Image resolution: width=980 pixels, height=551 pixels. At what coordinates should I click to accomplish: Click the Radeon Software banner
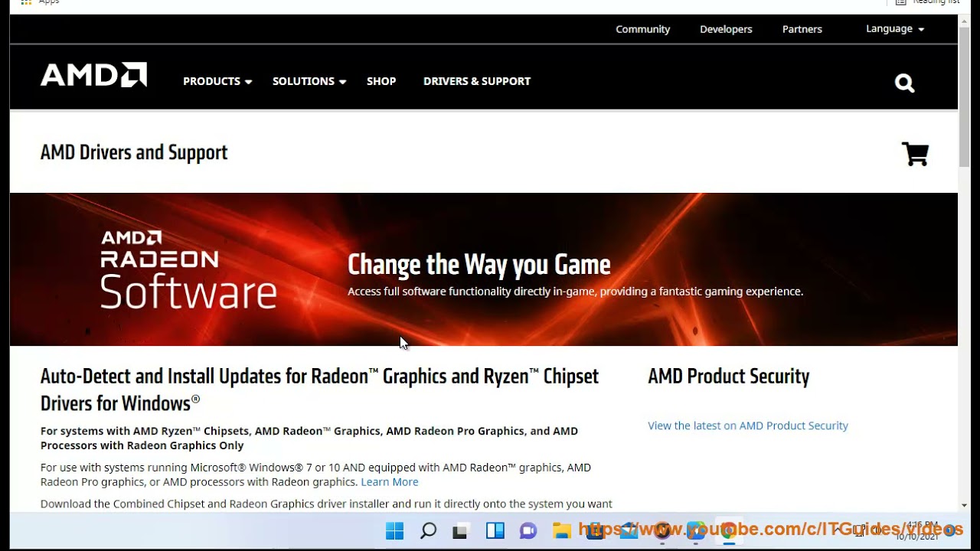tap(484, 269)
